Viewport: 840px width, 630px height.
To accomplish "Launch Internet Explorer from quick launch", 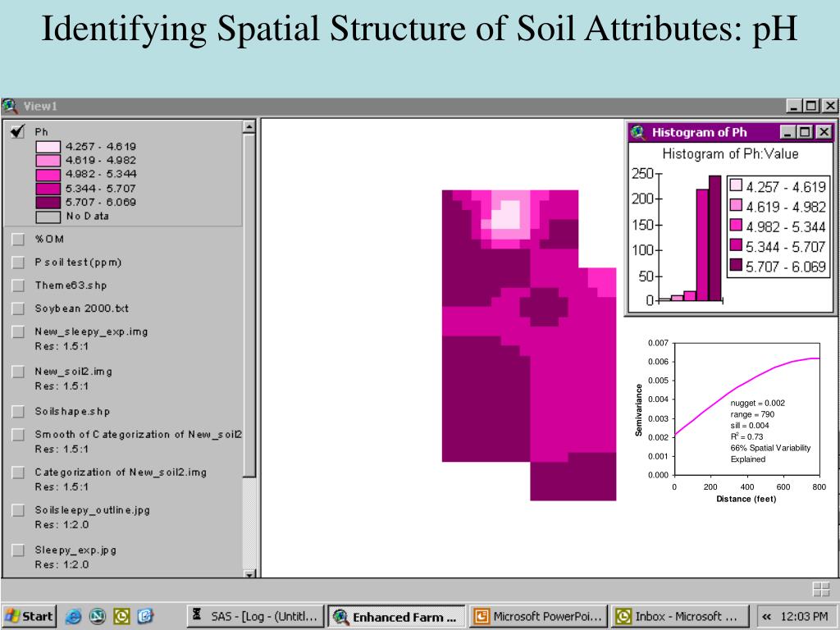I will (73, 617).
